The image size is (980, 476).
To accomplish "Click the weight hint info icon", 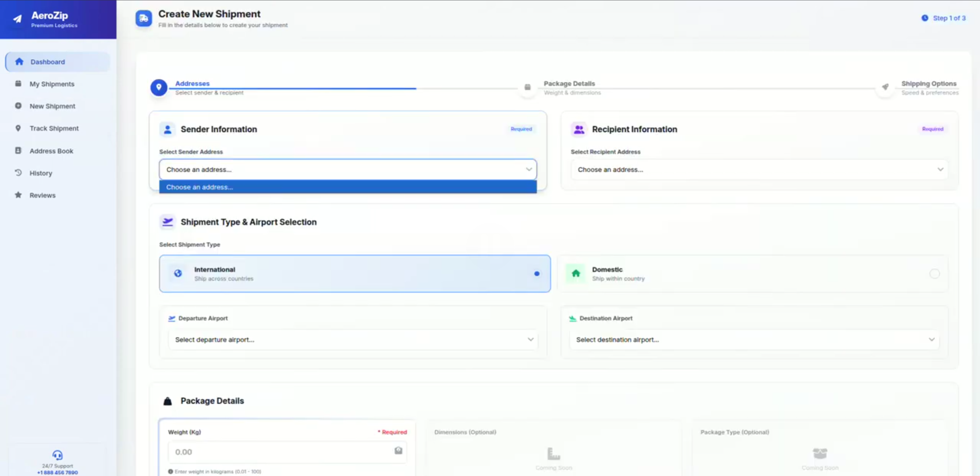I will (170, 471).
